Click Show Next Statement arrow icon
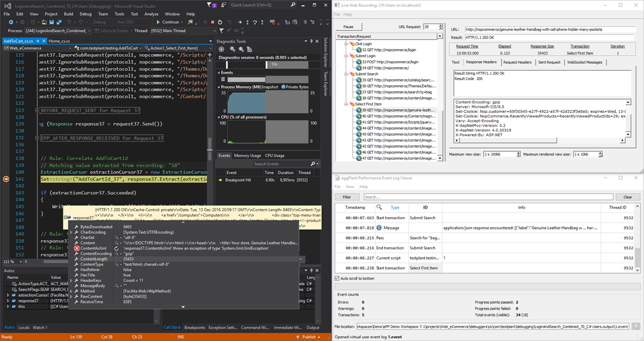The width and height of the screenshot is (644, 341). pyautogui.click(x=239, y=22)
